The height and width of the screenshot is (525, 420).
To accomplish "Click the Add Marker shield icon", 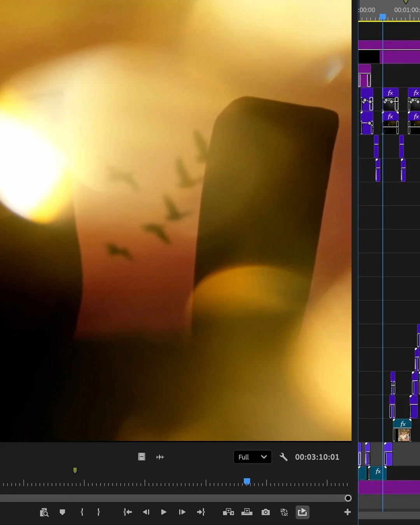I will (x=62, y=512).
